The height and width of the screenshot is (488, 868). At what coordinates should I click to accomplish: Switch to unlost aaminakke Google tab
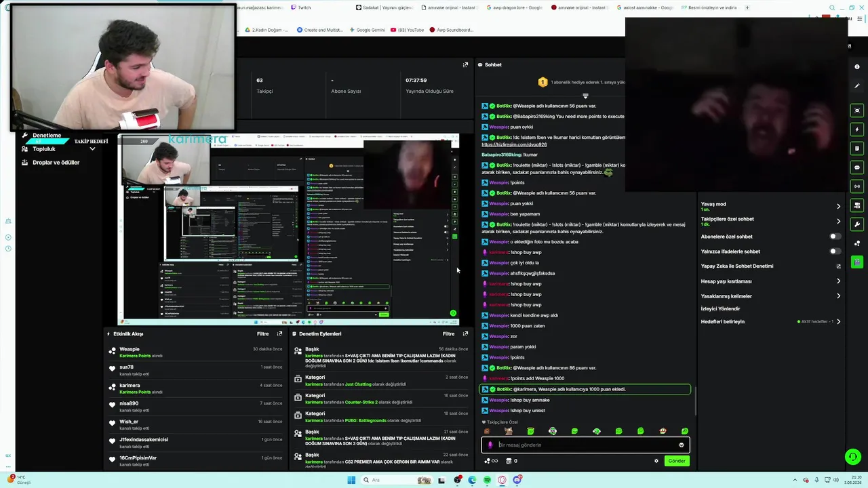tap(644, 7)
